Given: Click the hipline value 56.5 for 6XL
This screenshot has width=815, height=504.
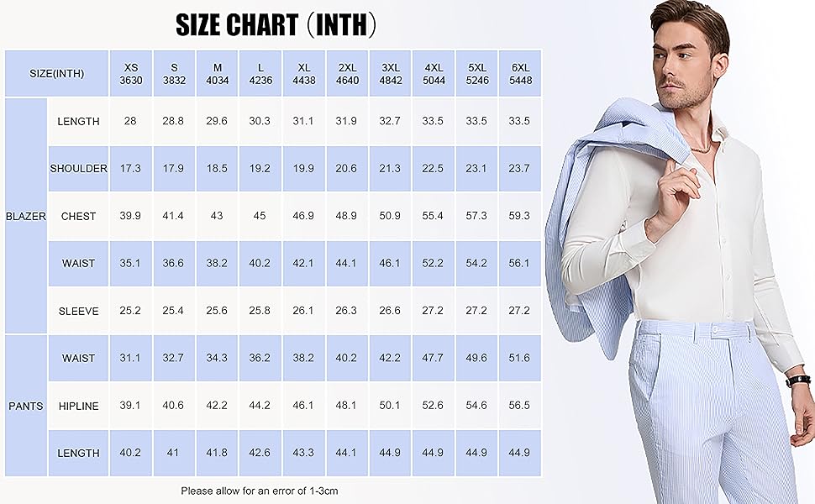Looking at the screenshot, I should click(519, 406).
